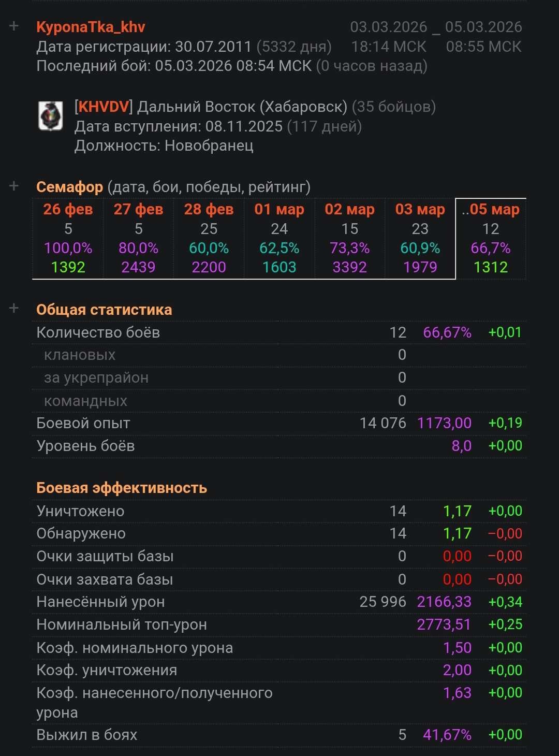Click the Очки защиты базы row label
The height and width of the screenshot is (756, 559).
click(x=105, y=556)
